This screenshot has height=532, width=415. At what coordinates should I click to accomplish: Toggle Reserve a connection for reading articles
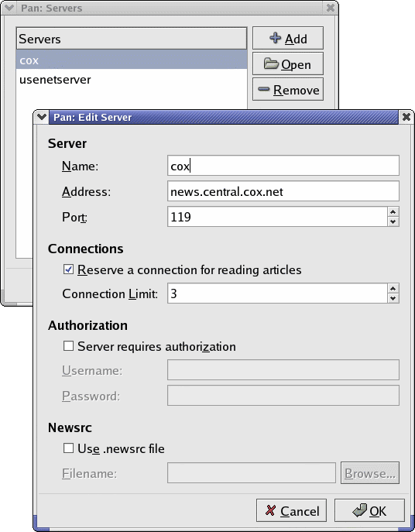pos(68,269)
